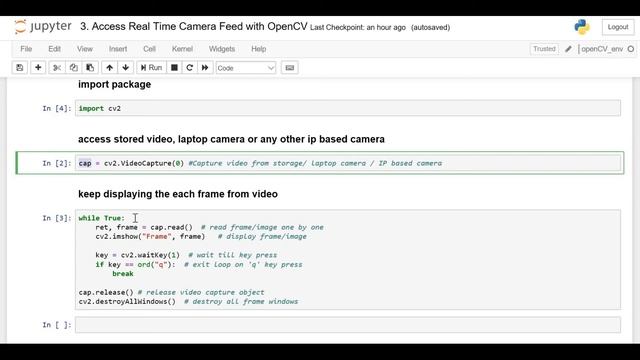Open the Edit menu
Screen dimensions: 640x360
coord(54,49)
